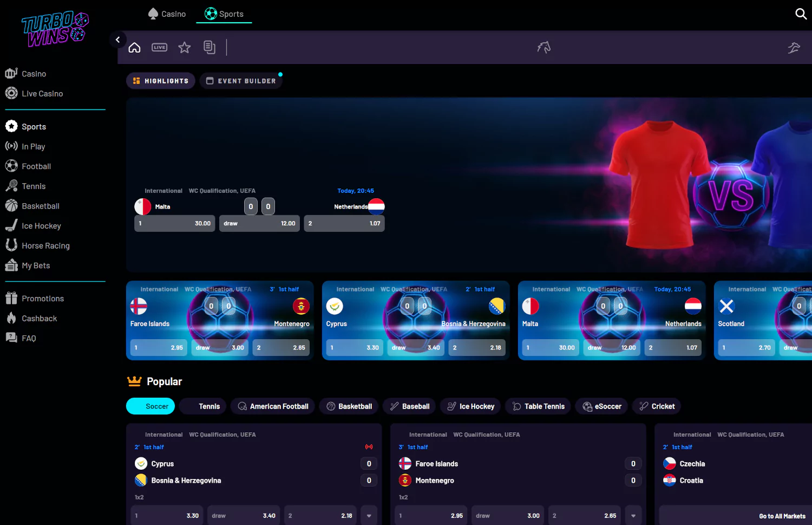Pick home win 3.30 in Cyprus popular match
The height and width of the screenshot is (525, 812).
point(167,516)
